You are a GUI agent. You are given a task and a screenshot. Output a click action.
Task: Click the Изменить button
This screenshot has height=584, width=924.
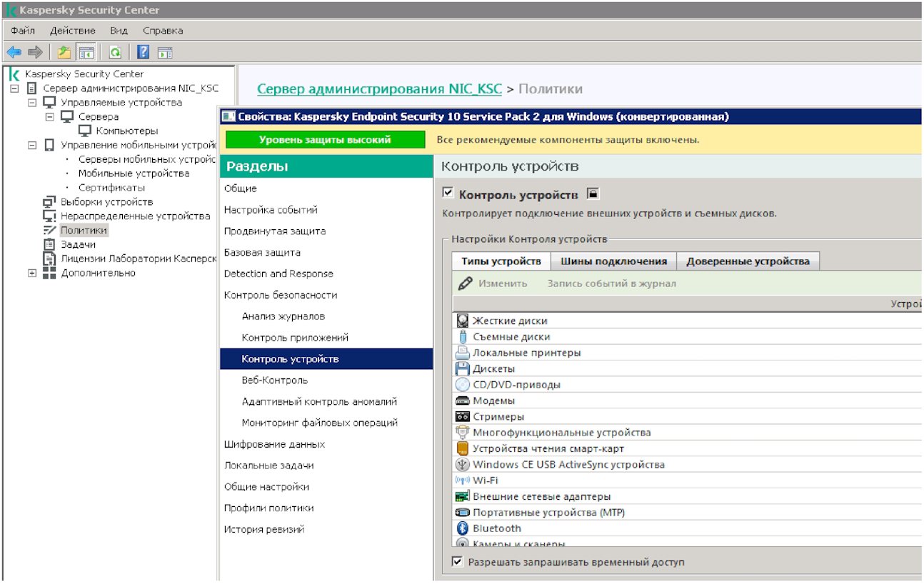tap(502, 283)
